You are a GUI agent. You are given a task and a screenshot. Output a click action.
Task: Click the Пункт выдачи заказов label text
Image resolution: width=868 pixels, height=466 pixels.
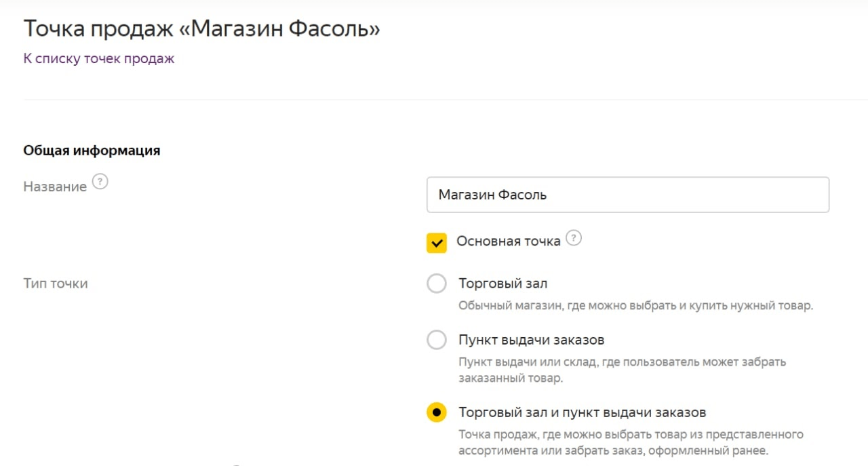pyautogui.click(x=531, y=340)
